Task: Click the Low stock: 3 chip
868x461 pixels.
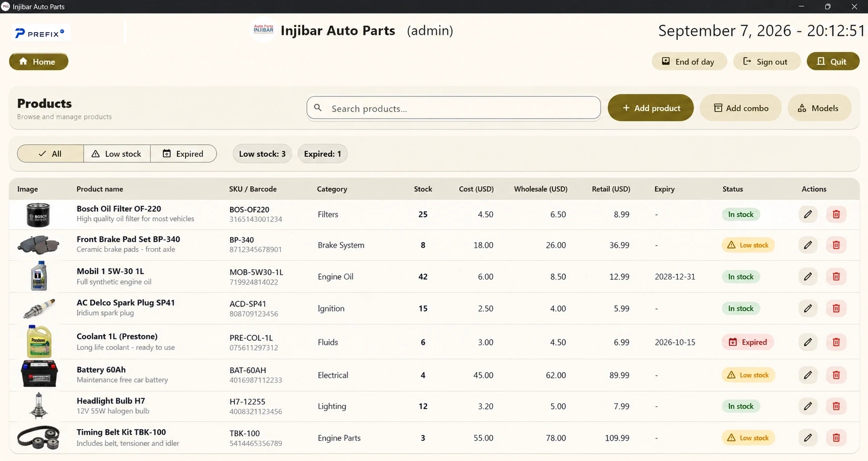Action: [262, 154]
